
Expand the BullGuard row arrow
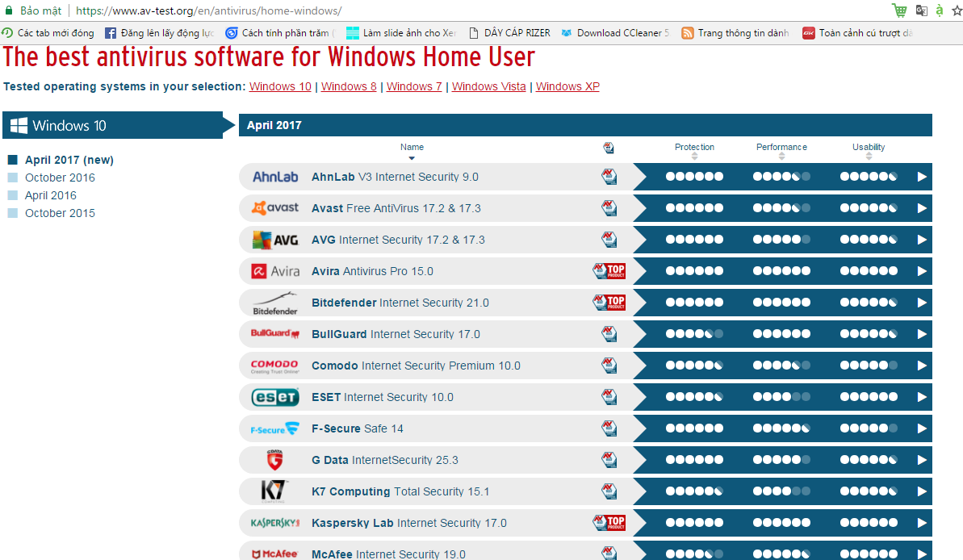click(922, 334)
